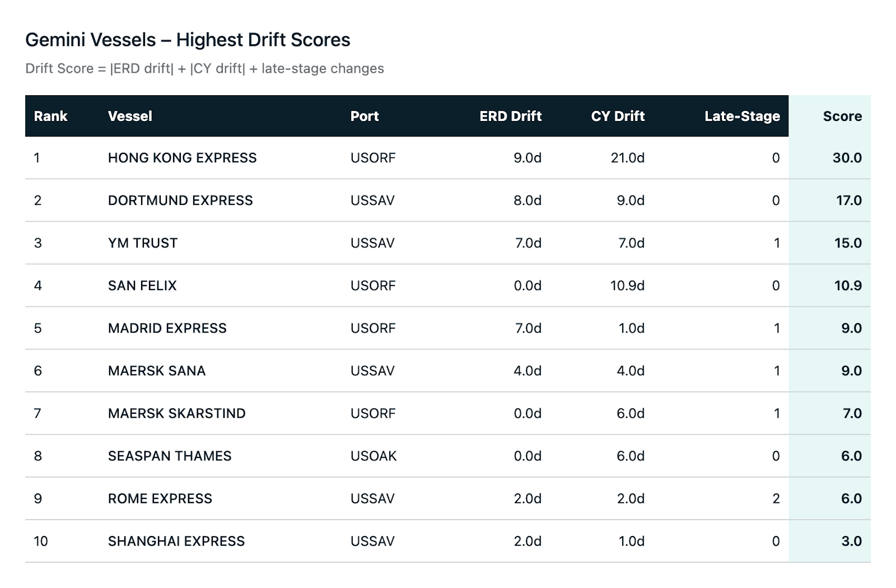The height and width of the screenshot is (588, 896).
Task: Click the MAERSK SANA vessel name
Action: click(x=157, y=371)
